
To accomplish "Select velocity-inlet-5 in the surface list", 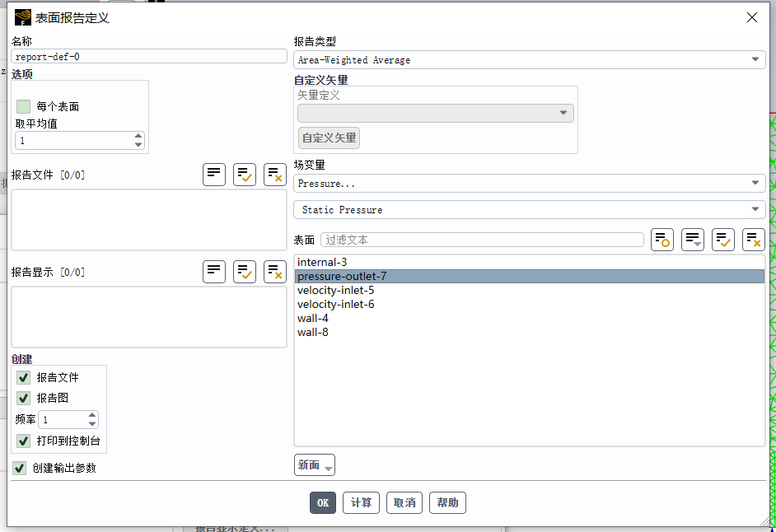I will click(530, 291).
